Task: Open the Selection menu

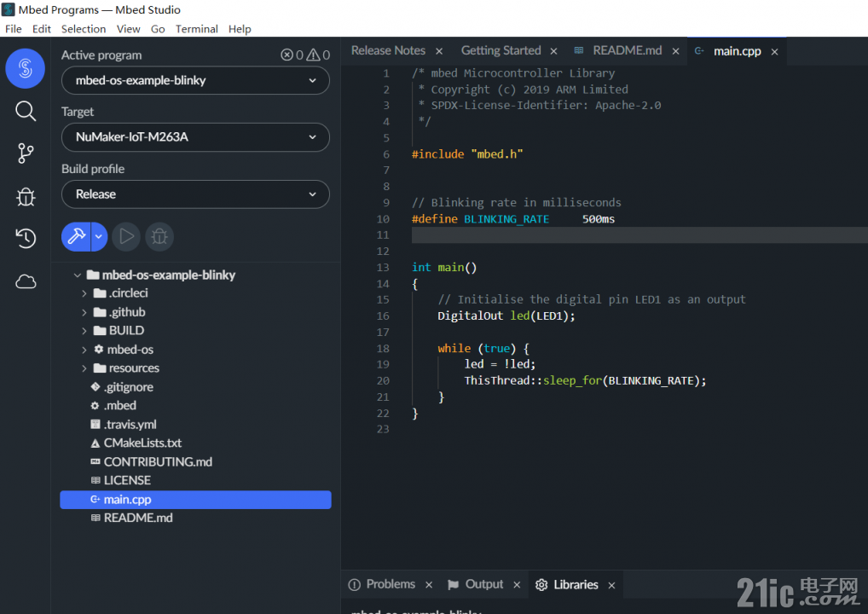Action: [x=84, y=29]
